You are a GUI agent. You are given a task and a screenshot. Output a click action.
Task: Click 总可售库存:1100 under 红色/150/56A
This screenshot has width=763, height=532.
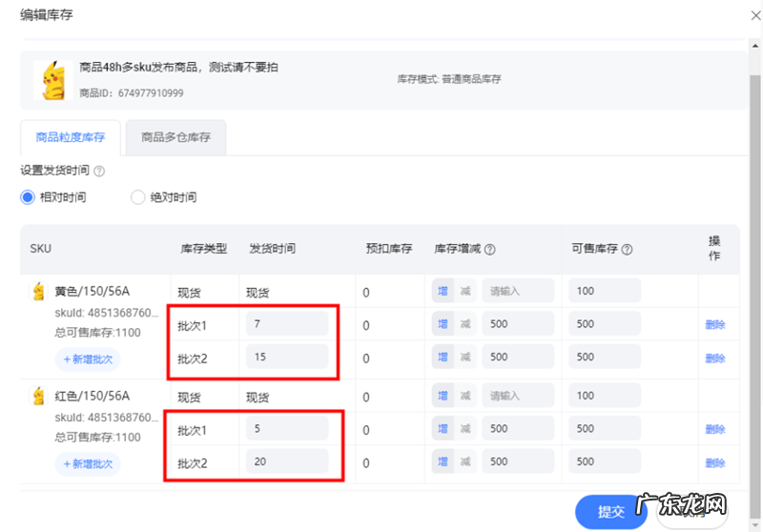tap(97, 438)
